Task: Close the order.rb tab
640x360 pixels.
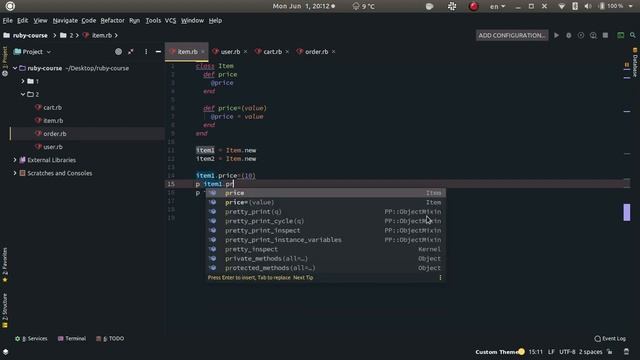Action: 333,52
